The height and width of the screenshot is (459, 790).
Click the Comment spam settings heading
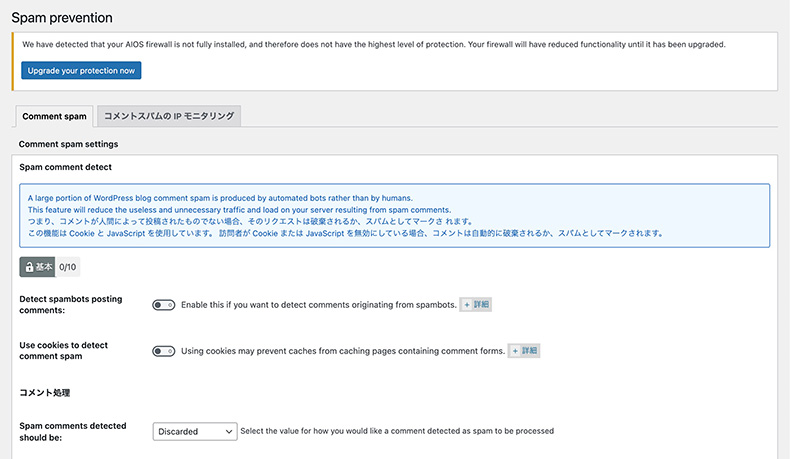(x=68, y=144)
